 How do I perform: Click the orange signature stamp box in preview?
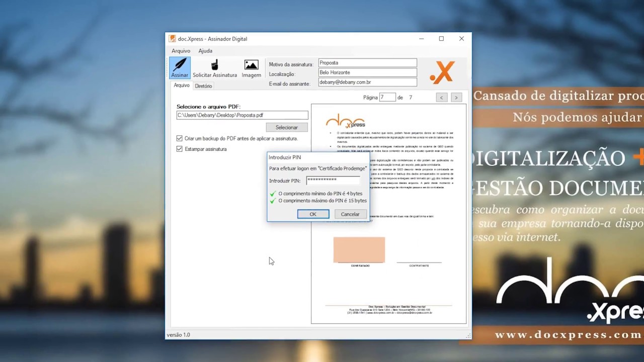pos(359,250)
